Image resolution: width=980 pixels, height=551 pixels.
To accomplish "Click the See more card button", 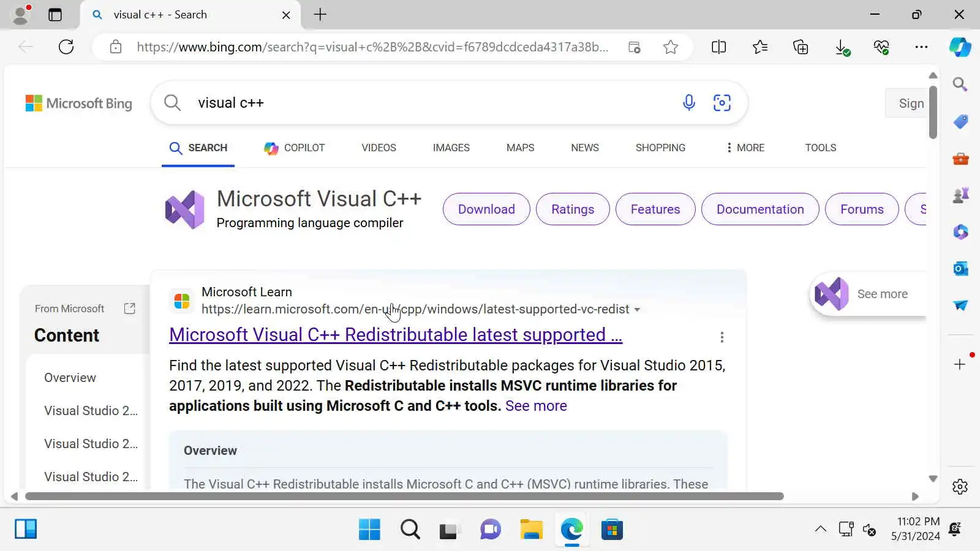I will click(x=869, y=294).
